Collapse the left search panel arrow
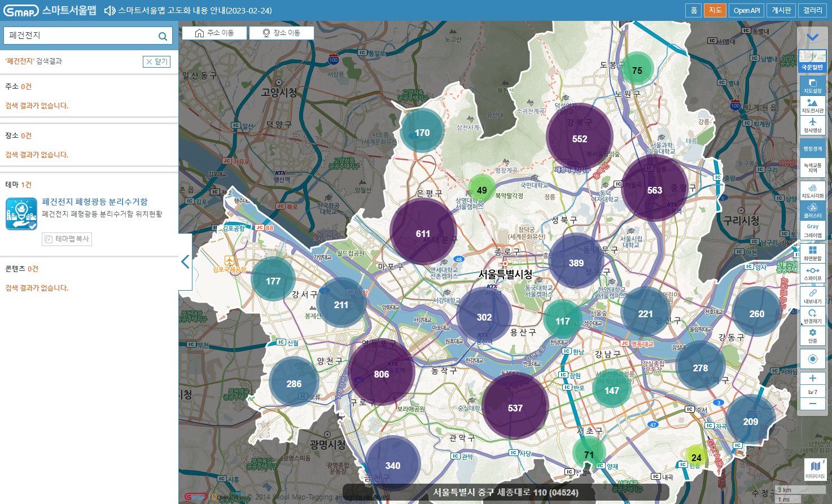Viewport: 832px width, 504px height. (185, 262)
